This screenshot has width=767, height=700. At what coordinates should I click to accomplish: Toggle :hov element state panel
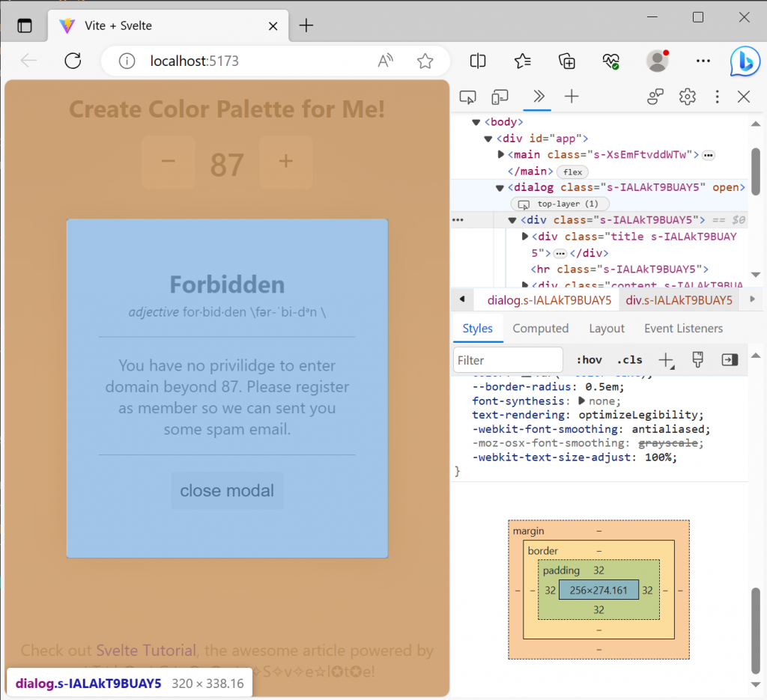click(589, 360)
